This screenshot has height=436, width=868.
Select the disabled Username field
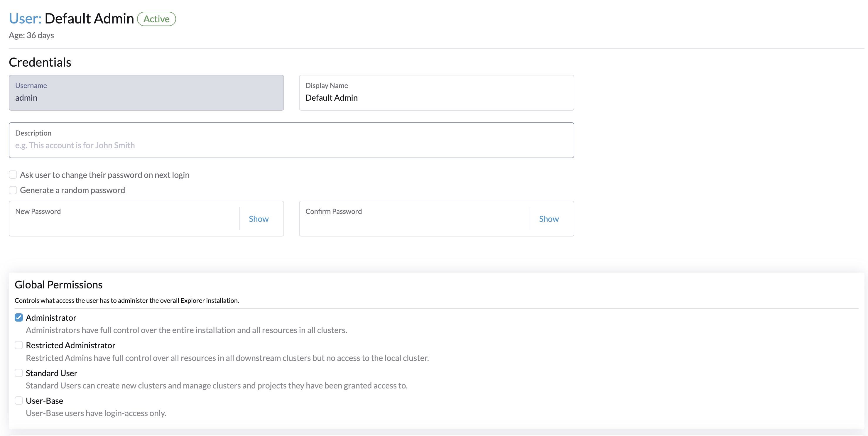click(146, 93)
